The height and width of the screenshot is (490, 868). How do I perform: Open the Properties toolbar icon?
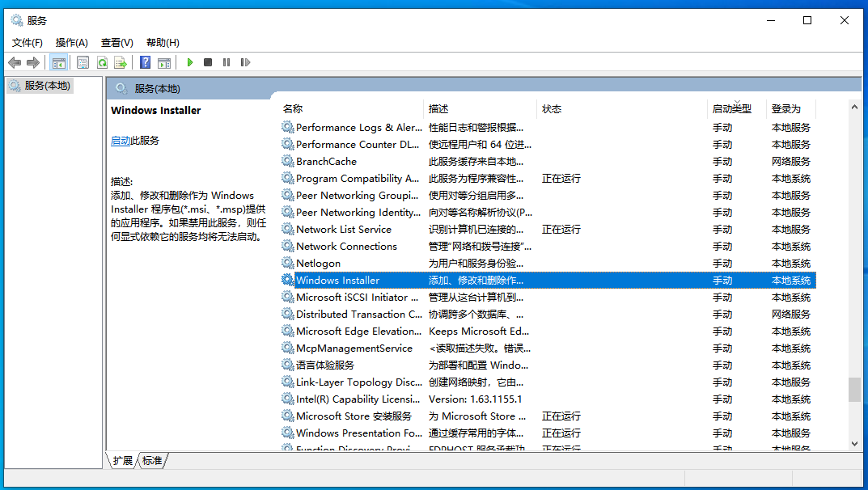(83, 62)
